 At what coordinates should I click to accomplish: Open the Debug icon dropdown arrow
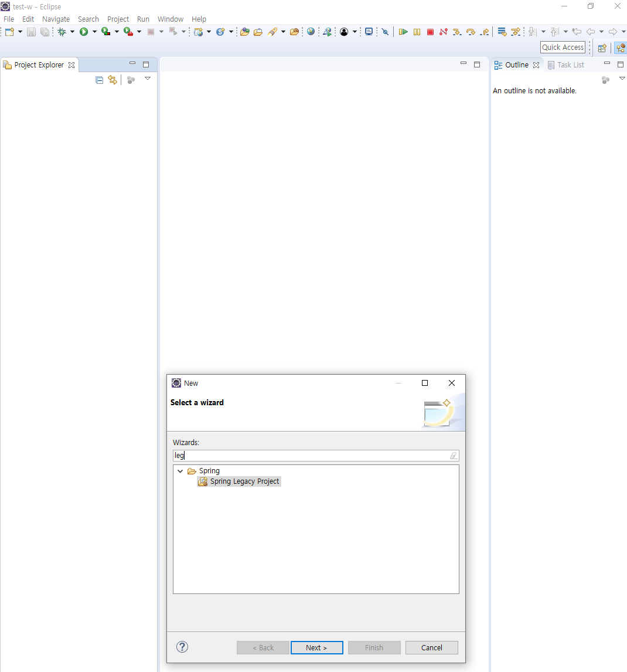pos(73,32)
